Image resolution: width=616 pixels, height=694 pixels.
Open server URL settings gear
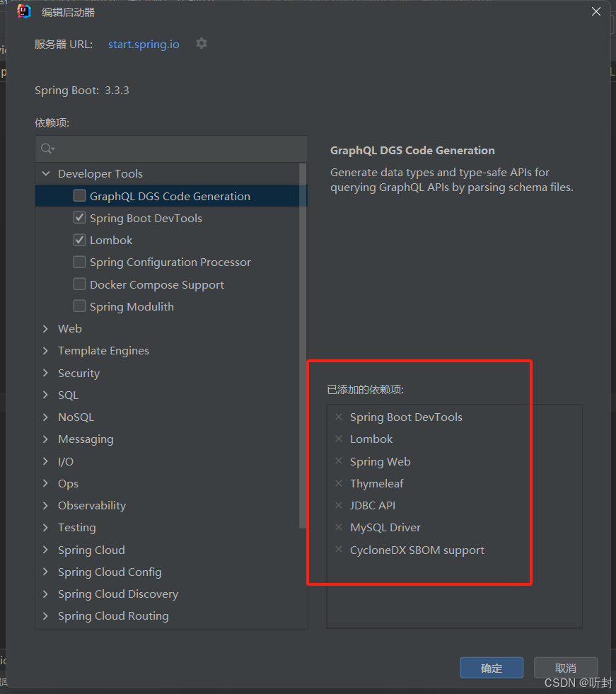tap(202, 43)
